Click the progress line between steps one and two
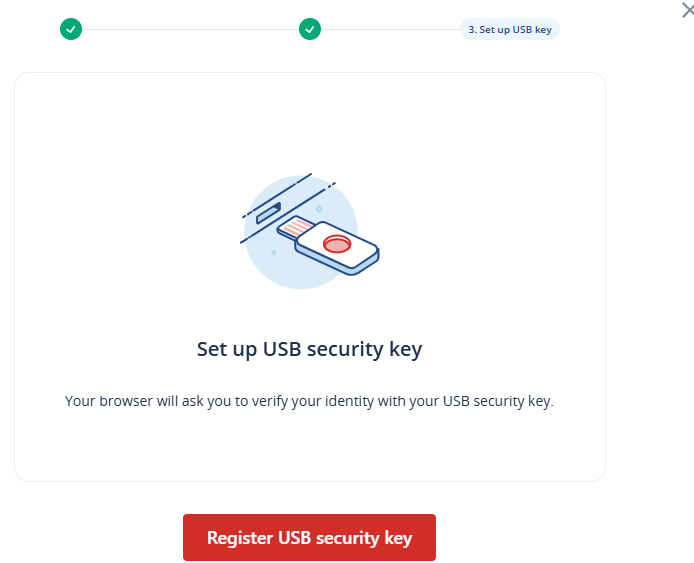The height and width of the screenshot is (563, 694). click(190, 29)
